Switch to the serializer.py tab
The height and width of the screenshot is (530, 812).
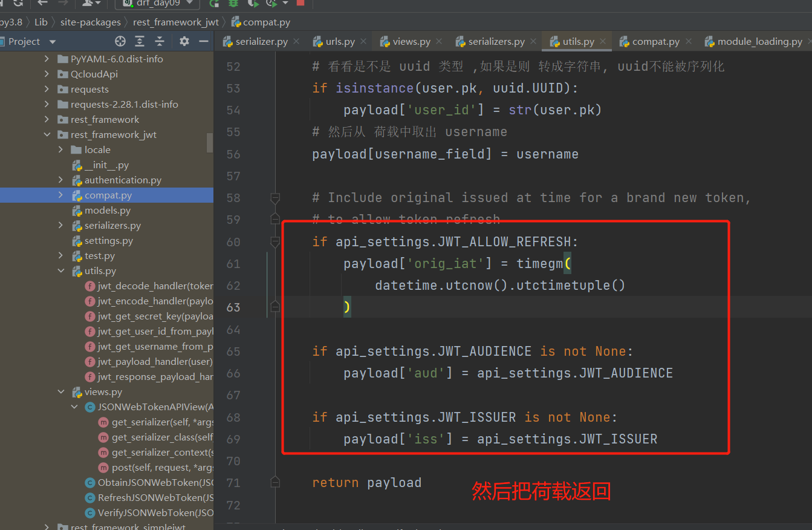point(261,42)
